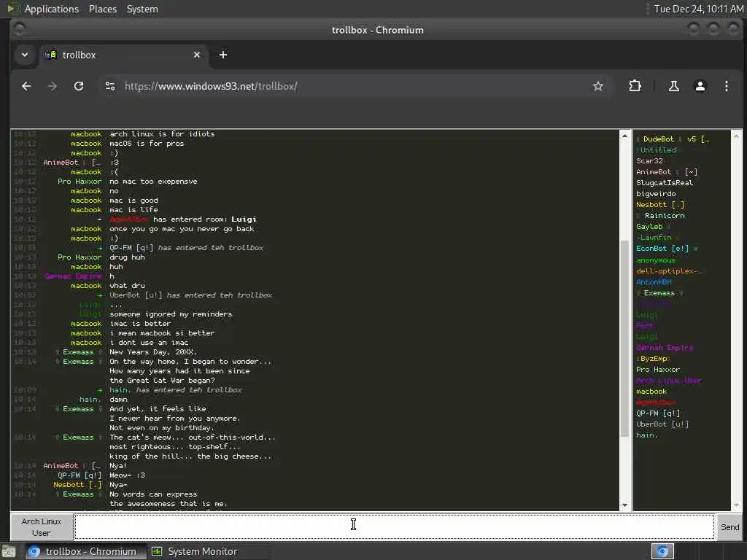This screenshot has width=747, height=560.
Task: Expand the tab search dropdown
Action: [x=25, y=55]
